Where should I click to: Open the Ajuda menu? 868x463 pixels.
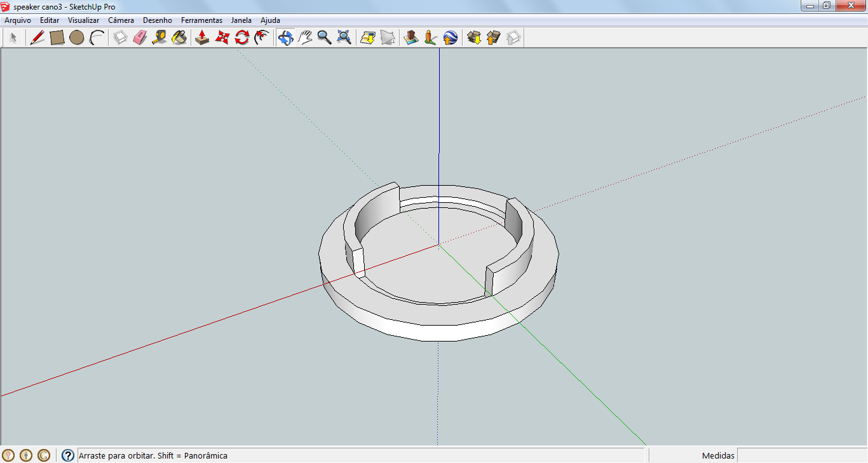tap(270, 20)
